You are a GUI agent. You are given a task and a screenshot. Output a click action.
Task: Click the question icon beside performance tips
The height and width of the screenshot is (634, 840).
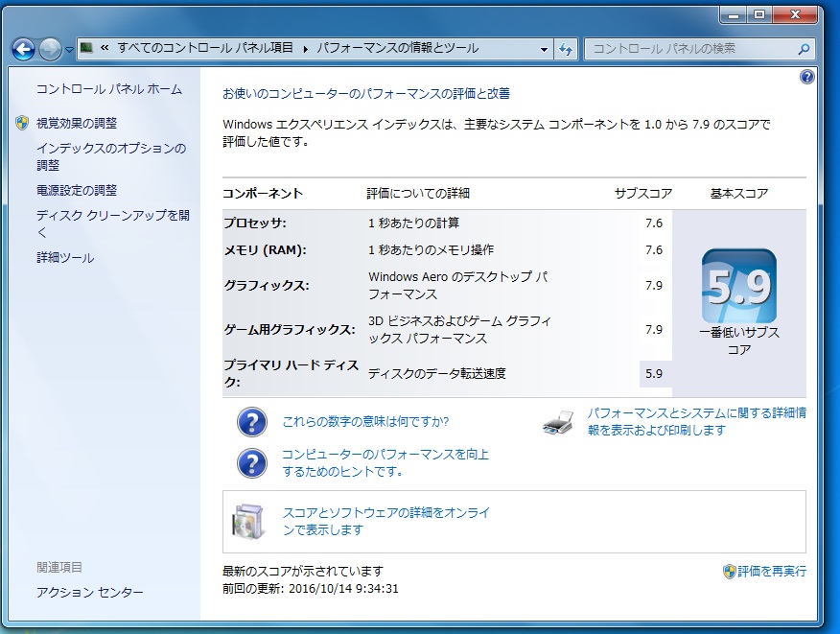[251, 462]
